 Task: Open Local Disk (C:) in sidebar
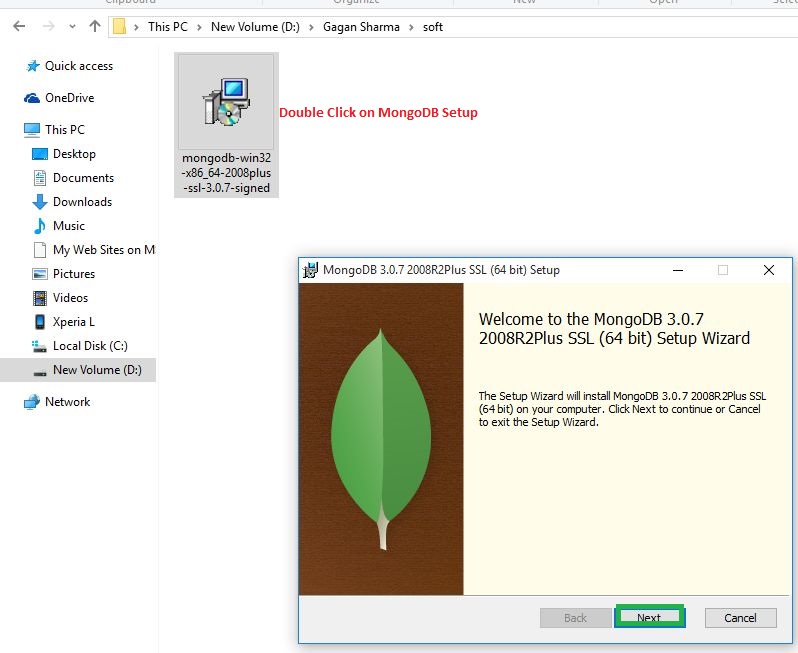coord(90,346)
